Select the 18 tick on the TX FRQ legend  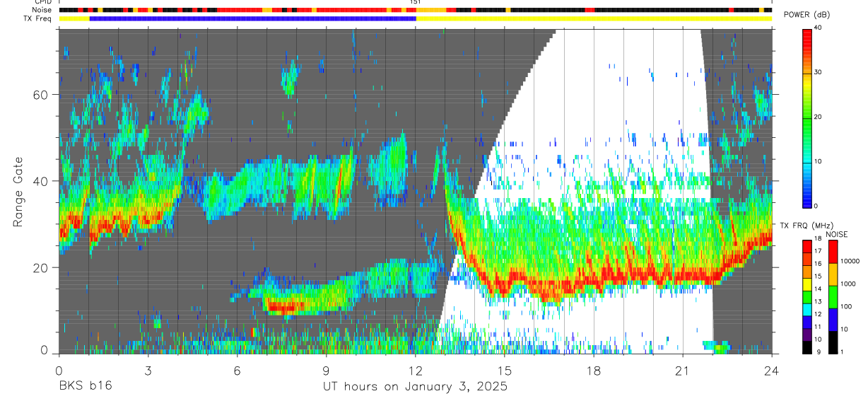(x=819, y=239)
